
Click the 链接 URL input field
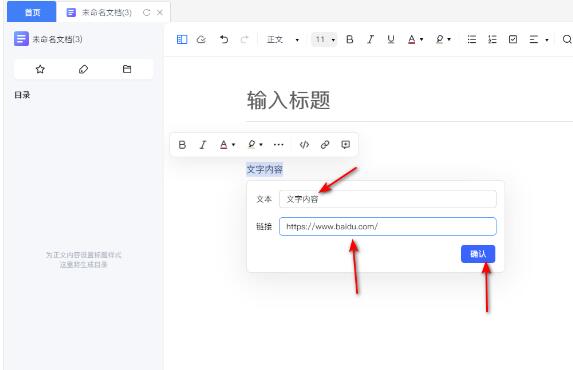(388, 226)
